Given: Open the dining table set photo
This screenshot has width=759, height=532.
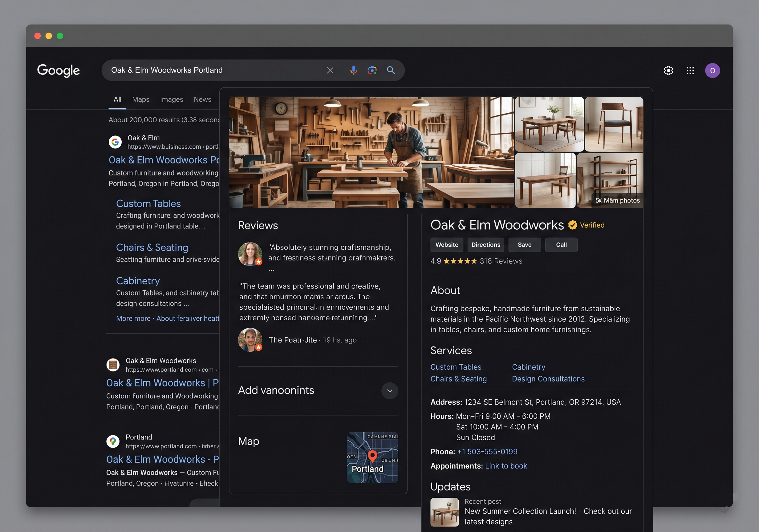Looking at the screenshot, I should [x=549, y=124].
